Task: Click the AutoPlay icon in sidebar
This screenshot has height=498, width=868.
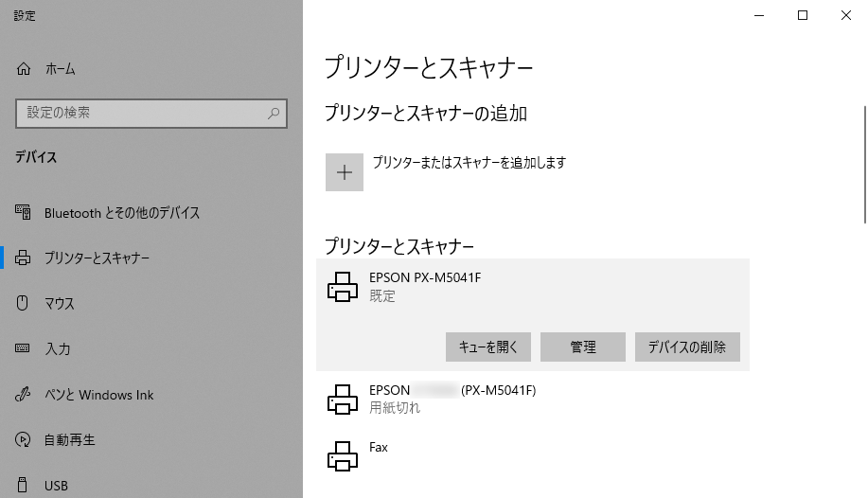Action: coord(24,440)
